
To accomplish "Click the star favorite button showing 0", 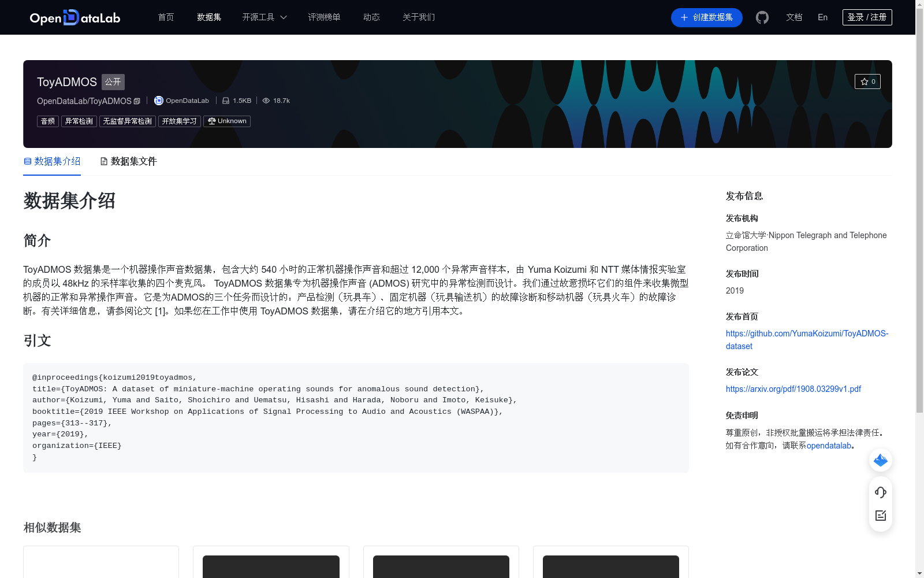I will point(867,81).
